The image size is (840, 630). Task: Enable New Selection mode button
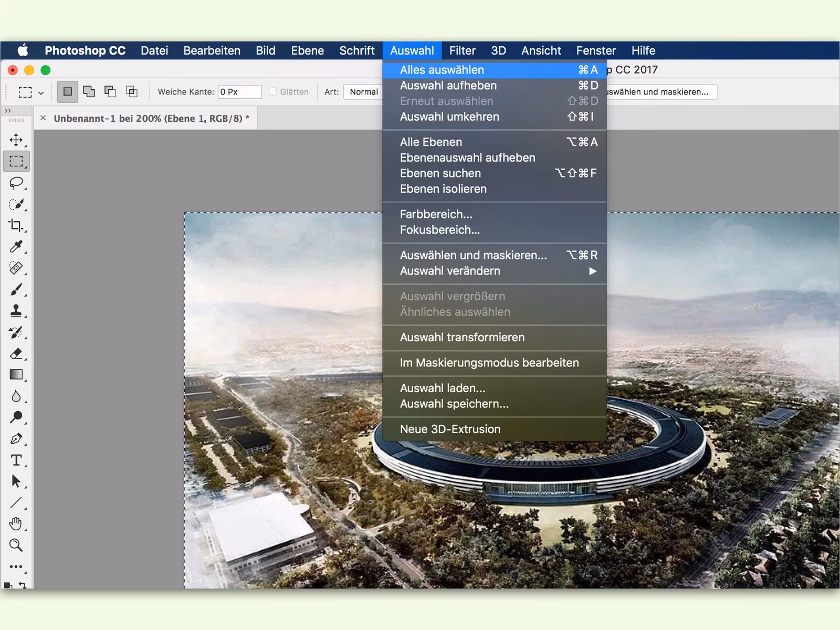tap(68, 92)
